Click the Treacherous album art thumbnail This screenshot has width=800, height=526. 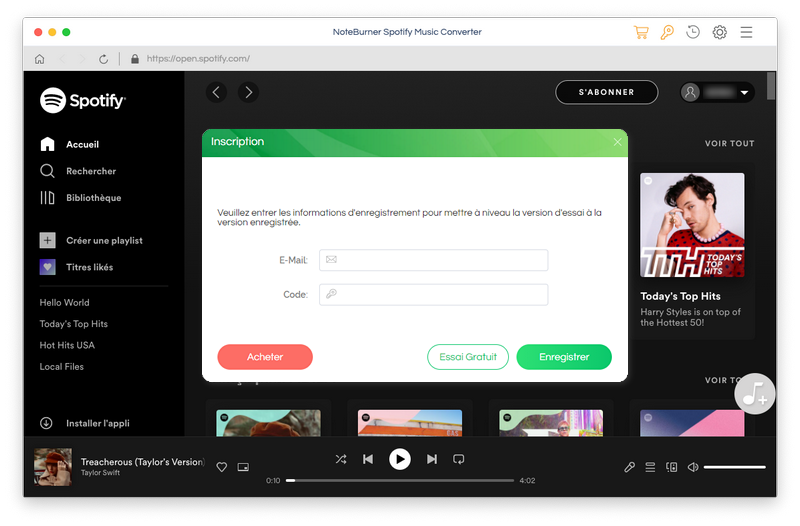click(x=53, y=467)
